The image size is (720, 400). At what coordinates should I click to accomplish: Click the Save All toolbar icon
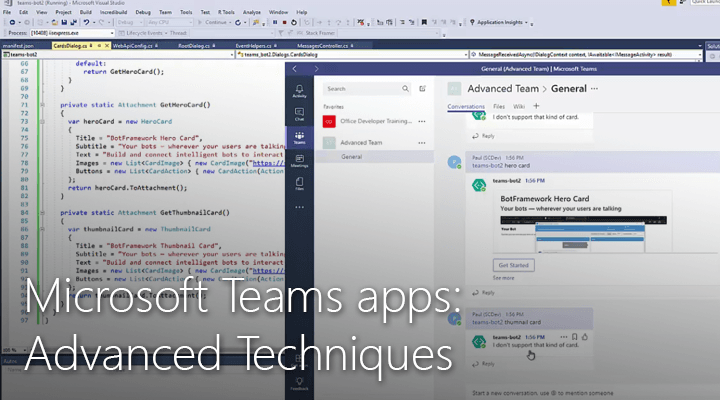tap(73, 22)
